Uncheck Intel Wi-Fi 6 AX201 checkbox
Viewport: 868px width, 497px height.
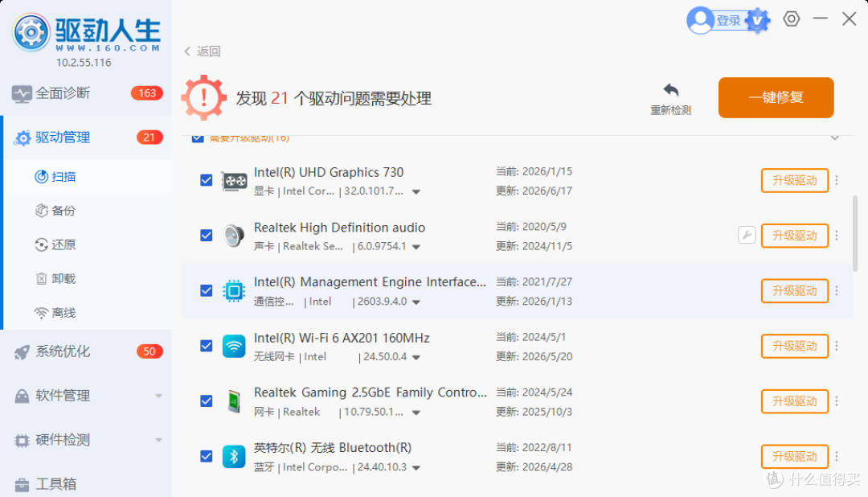point(207,346)
